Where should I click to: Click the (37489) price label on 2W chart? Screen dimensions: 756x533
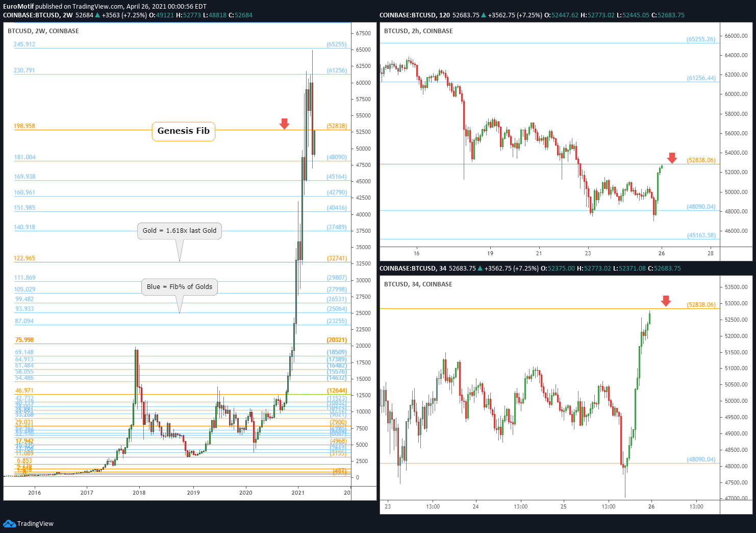337,227
